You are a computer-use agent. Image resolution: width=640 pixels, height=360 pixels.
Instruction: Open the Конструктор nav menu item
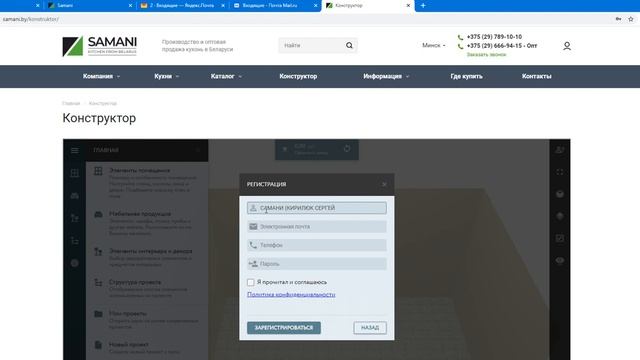click(298, 76)
